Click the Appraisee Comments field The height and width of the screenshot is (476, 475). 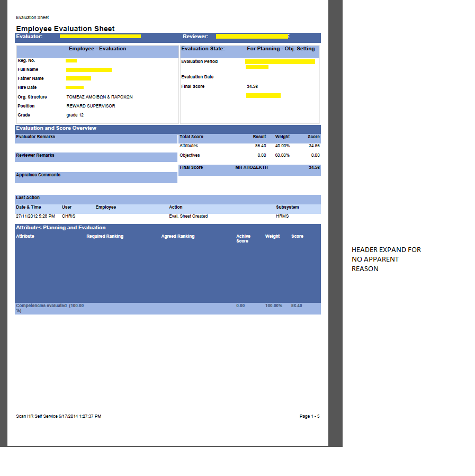(96, 177)
